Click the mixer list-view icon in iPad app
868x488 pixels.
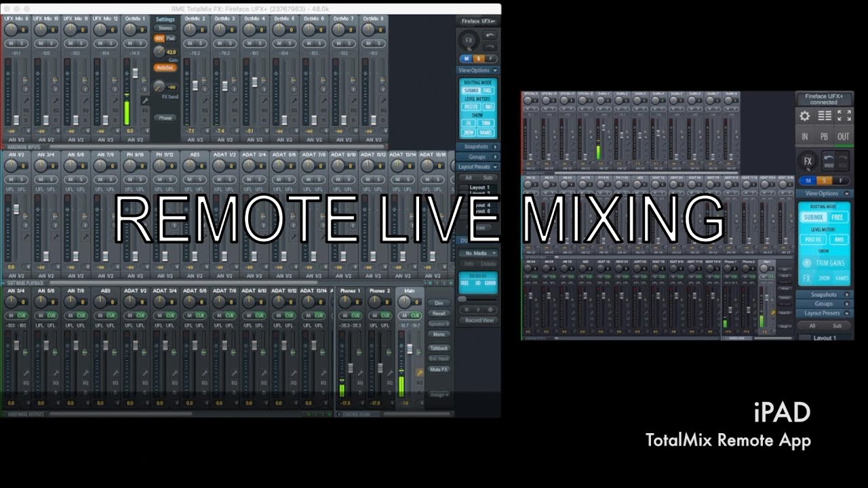[x=825, y=116]
